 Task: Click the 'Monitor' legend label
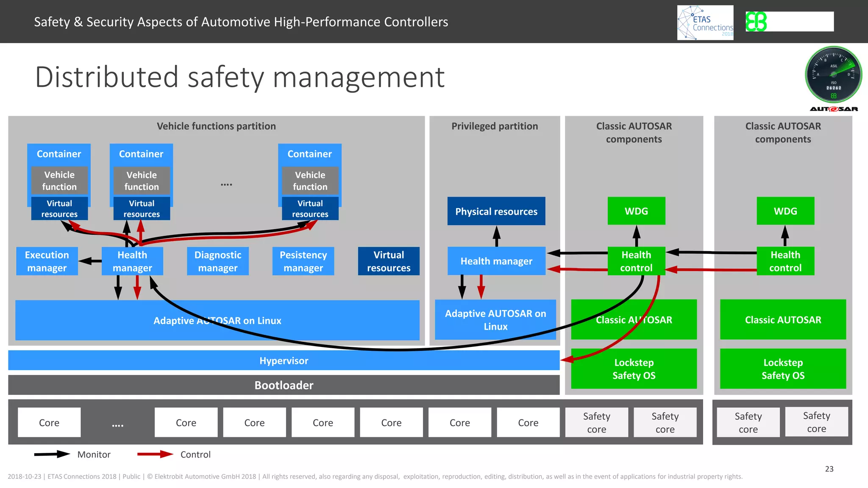click(94, 455)
